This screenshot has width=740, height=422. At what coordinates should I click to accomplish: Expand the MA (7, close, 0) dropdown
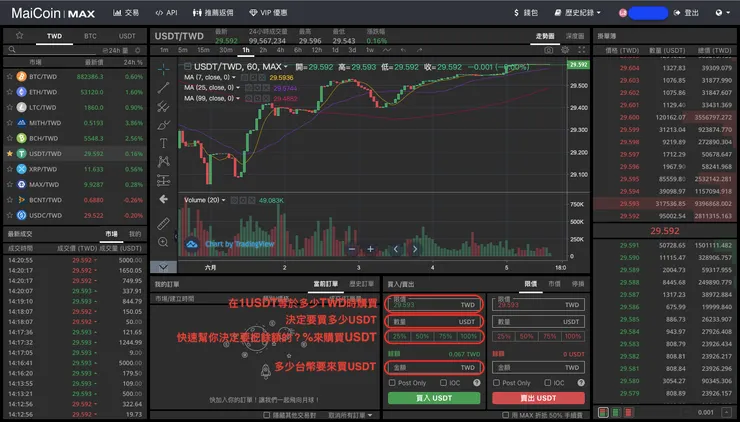tap(234, 77)
